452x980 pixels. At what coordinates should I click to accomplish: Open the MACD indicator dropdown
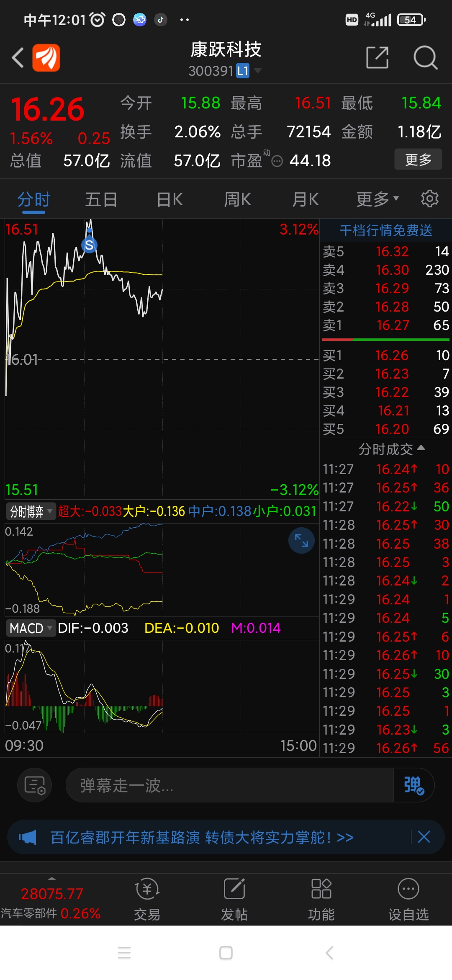(31, 628)
